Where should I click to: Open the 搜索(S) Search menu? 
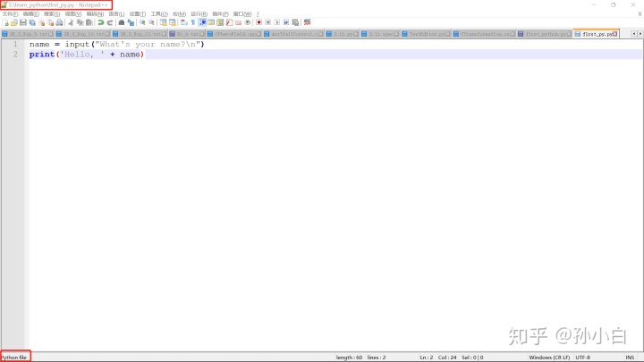[52, 14]
